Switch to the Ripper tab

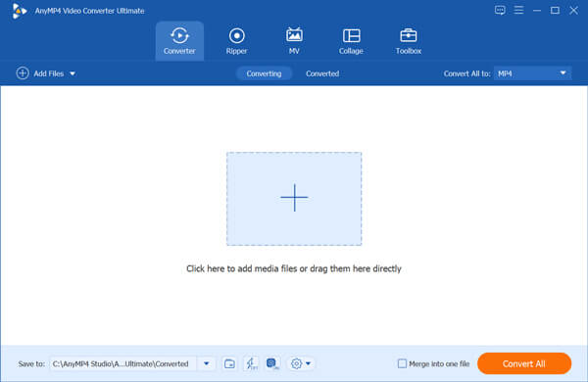point(236,41)
